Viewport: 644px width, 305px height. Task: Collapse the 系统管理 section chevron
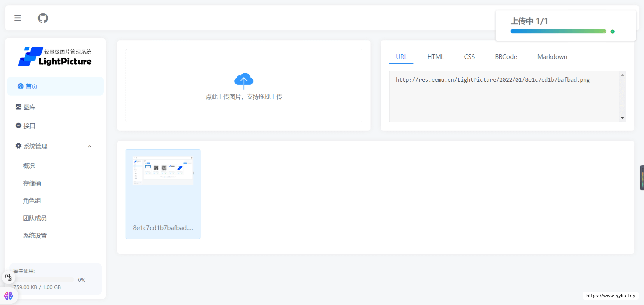point(90,146)
